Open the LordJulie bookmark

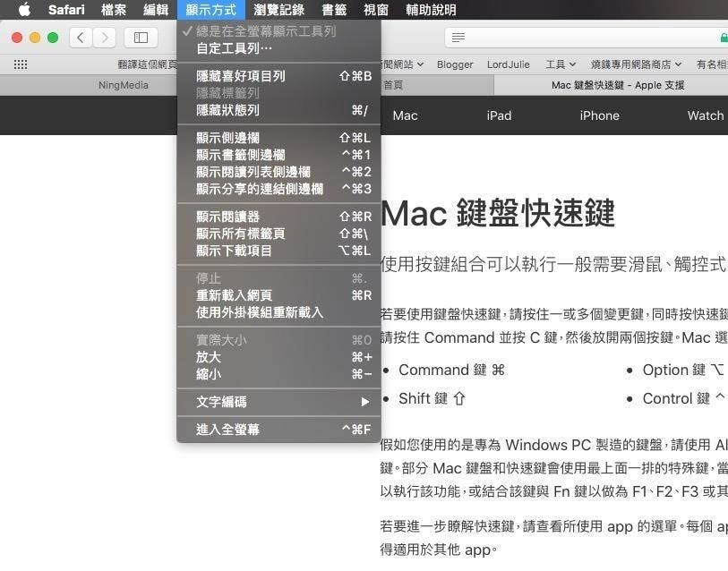tap(509, 64)
